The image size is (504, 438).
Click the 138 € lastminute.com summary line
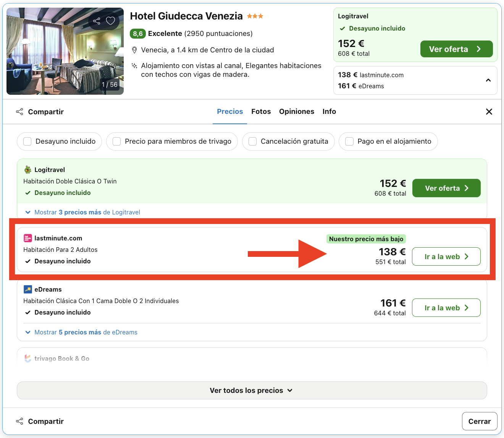(x=371, y=75)
